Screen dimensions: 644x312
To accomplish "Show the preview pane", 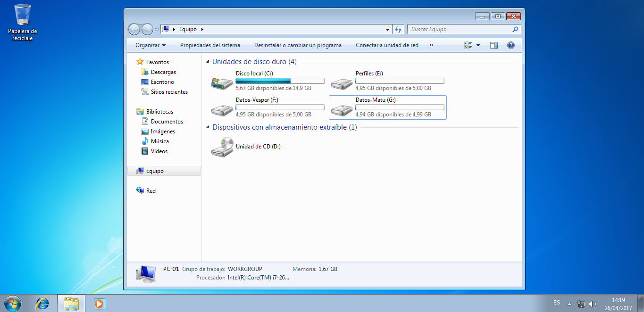I will 493,45.
